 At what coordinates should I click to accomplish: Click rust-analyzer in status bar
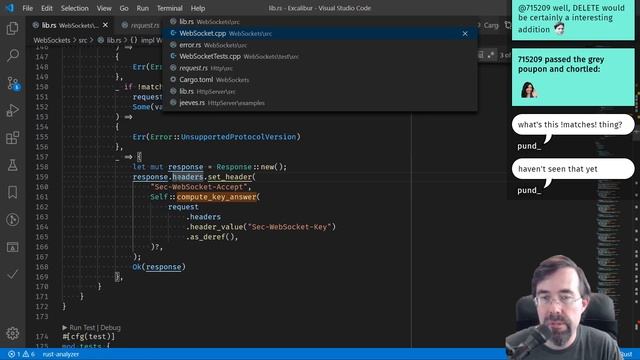pyautogui.click(x=61, y=354)
